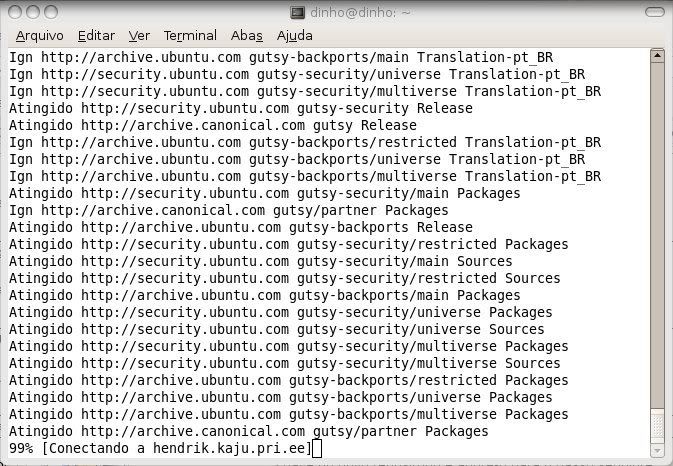Open the Terminal menu
Screen dimensions: 673x466
(x=190, y=36)
